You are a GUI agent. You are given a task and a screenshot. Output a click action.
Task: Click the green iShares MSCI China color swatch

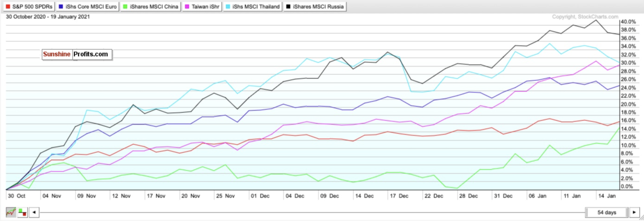(125, 6)
